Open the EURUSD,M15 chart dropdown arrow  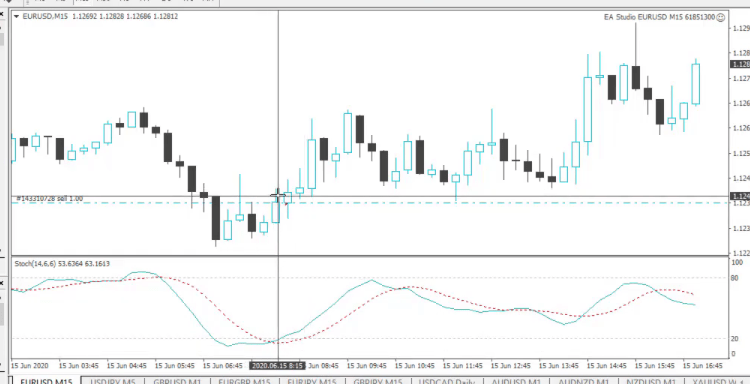17,16
